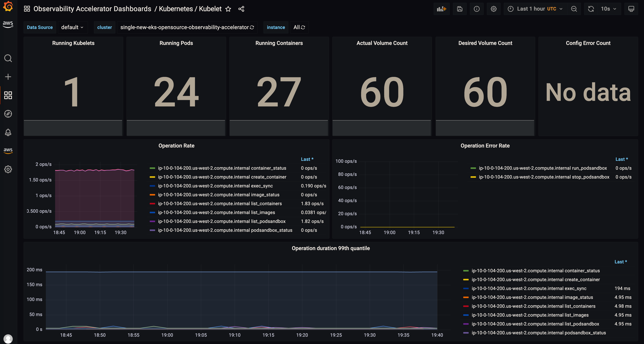Toggle list_containers series in Operation Rate legend
Screen dimensions: 644x344
(220, 204)
